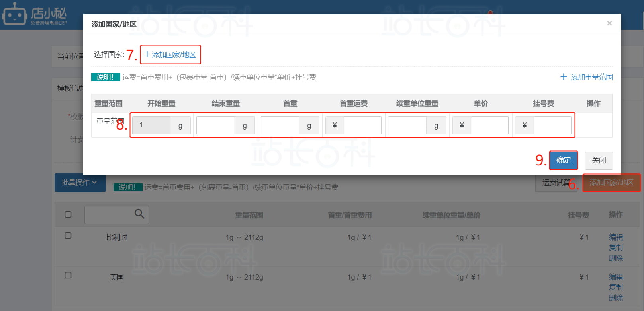Viewport: 644px width, 311px height.
Task: Click the 结束重量 input field
Action: [x=215, y=126]
